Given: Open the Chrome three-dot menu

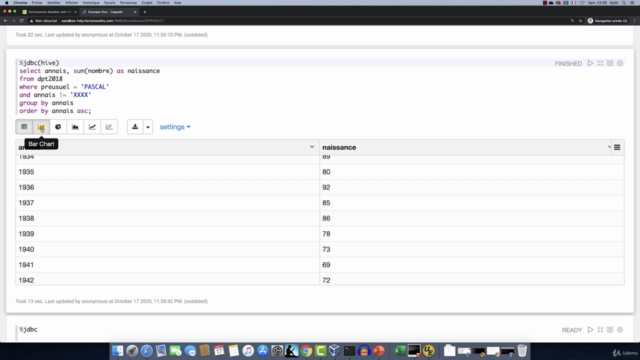Looking at the screenshot, I should [x=634, y=21].
